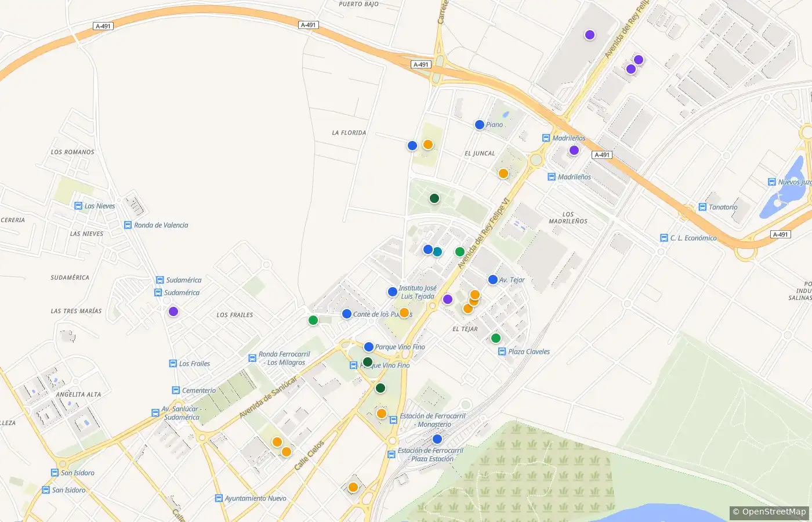This screenshot has height=522, width=812.
Task: Open the orange marker near EL JUNCAL label
Action: click(503, 173)
